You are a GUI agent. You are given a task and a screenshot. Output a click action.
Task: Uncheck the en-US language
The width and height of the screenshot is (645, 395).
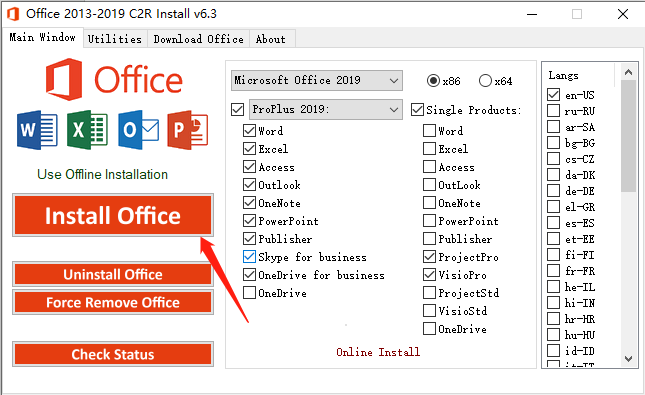pyautogui.click(x=554, y=95)
